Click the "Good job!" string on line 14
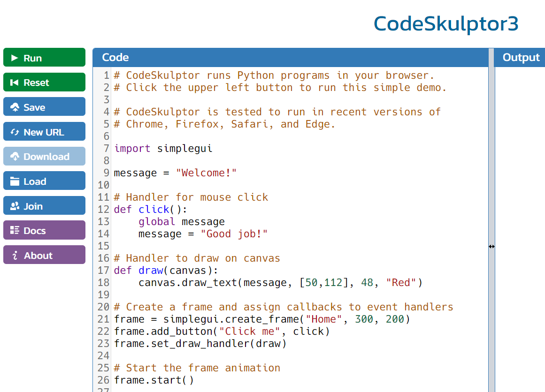545x392 pixels. click(234, 234)
